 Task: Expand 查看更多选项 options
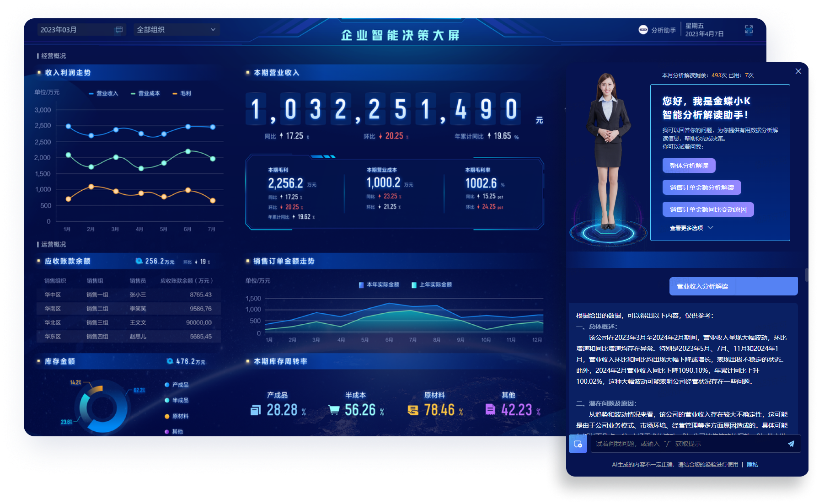tap(691, 228)
